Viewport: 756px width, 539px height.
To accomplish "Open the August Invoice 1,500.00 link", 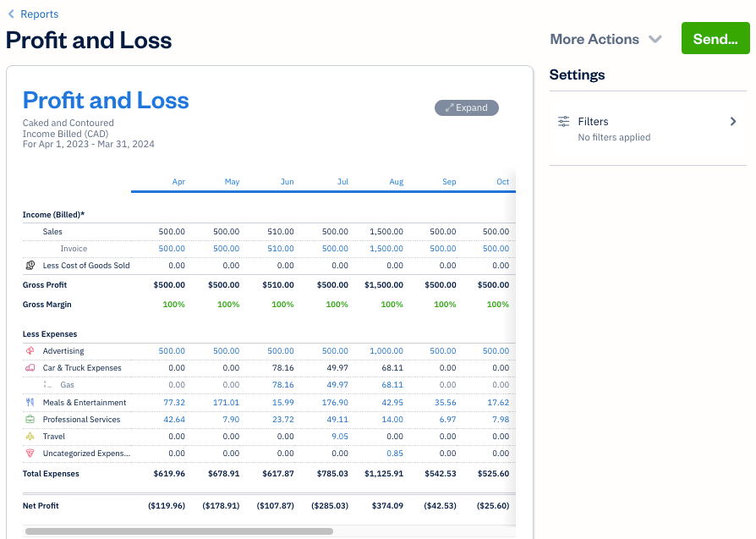I will 386,248.
